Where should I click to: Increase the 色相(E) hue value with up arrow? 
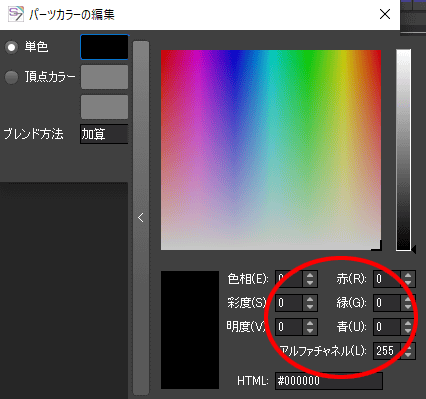(310, 276)
